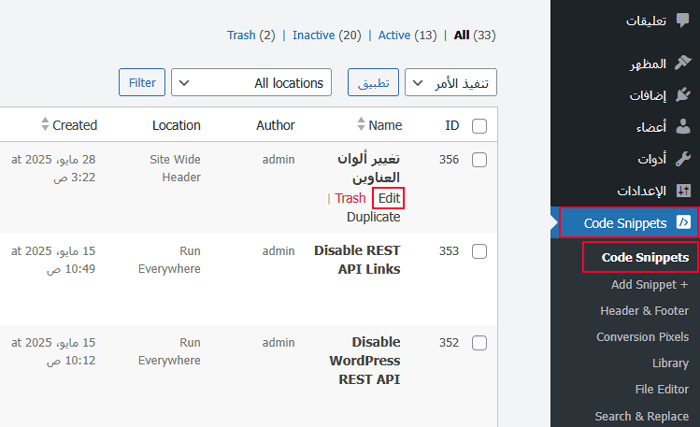Open Header & Footer submenu item
Screen dimensions: 700x427
[644, 311]
